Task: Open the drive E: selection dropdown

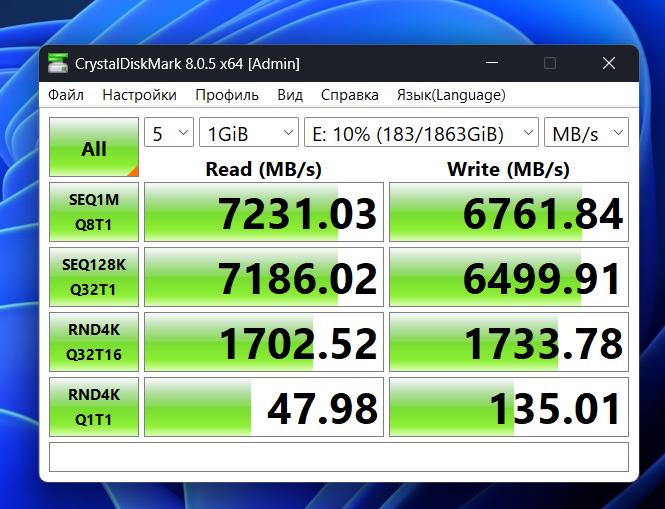Action: click(x=421, y=133)
